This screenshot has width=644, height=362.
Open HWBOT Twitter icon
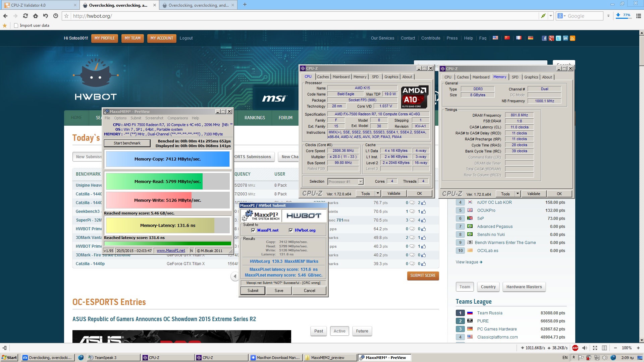pyautogui.click(x=558, y=38)
